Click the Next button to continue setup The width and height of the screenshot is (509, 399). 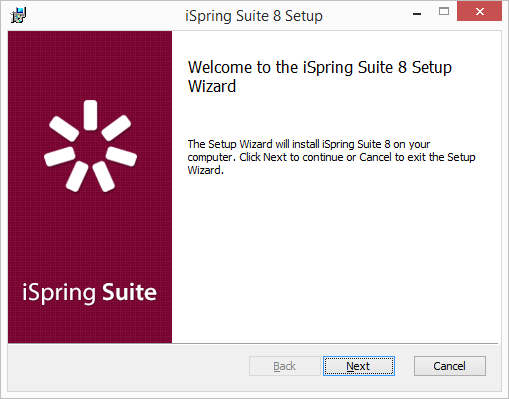[x=359, y=366]
